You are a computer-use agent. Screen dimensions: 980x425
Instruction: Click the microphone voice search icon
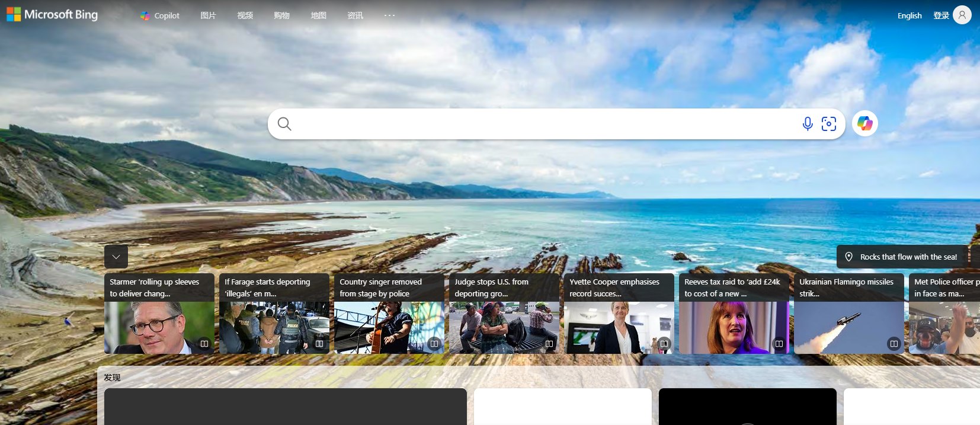click(x=807, y=124)
